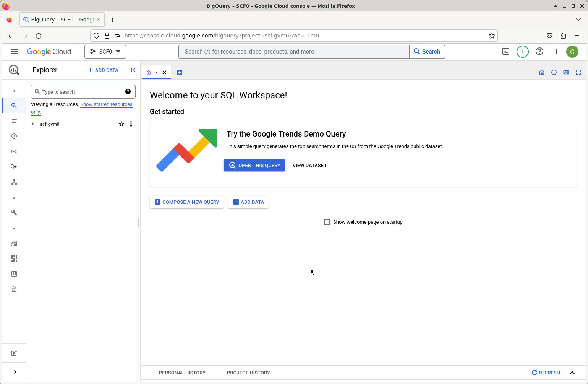The image size is (588, 384).
Task: Focus the Explorer Type to search field
Action: pyautogui.click(x=83, y=92)
